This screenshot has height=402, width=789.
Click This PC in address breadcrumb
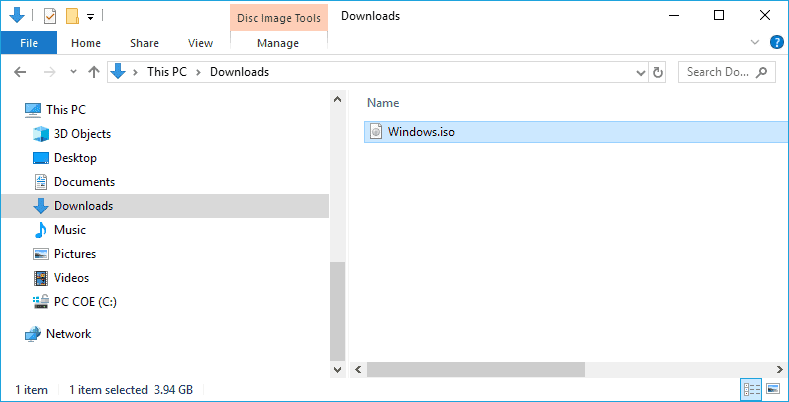pyautogui.click(x=167, y=72)
